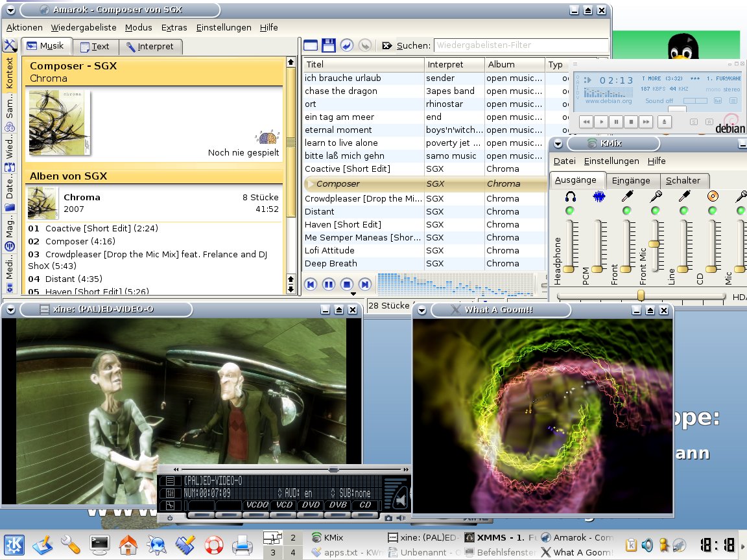This screenshot has width=747, height=560.
Task: Toggle the XMMS equalizer window button
Action: click(718, 100)
